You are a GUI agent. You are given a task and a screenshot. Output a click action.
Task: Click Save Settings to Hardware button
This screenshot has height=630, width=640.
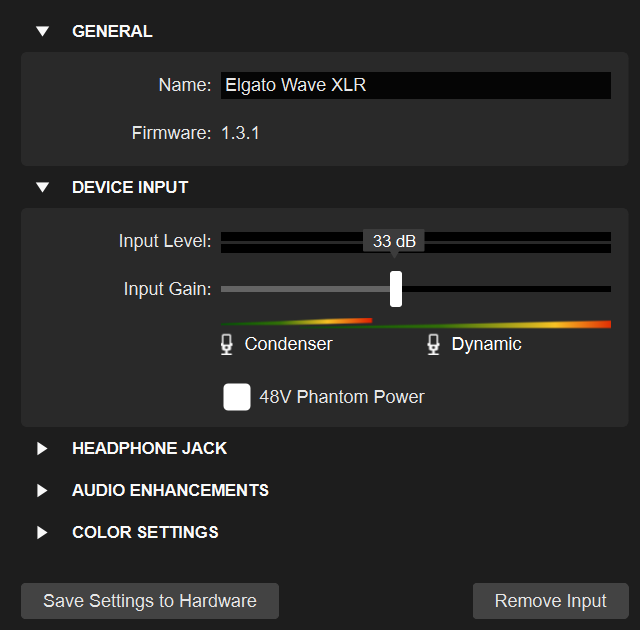tap(150, 601)
